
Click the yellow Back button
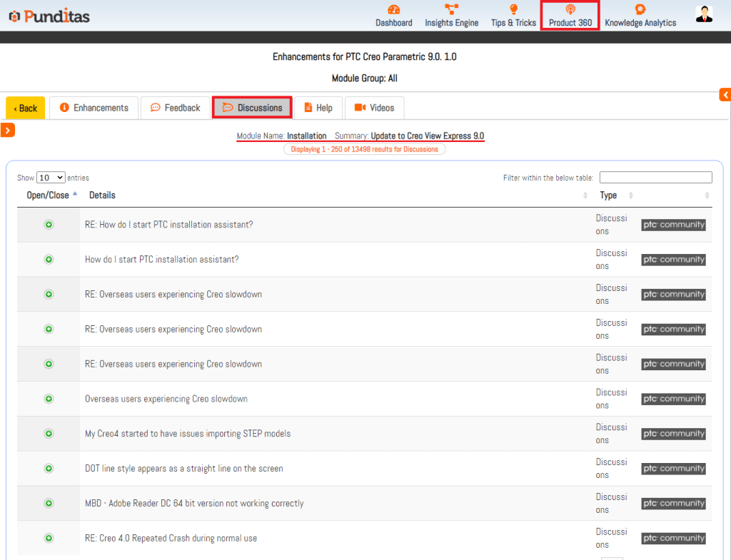coord(26,108)
